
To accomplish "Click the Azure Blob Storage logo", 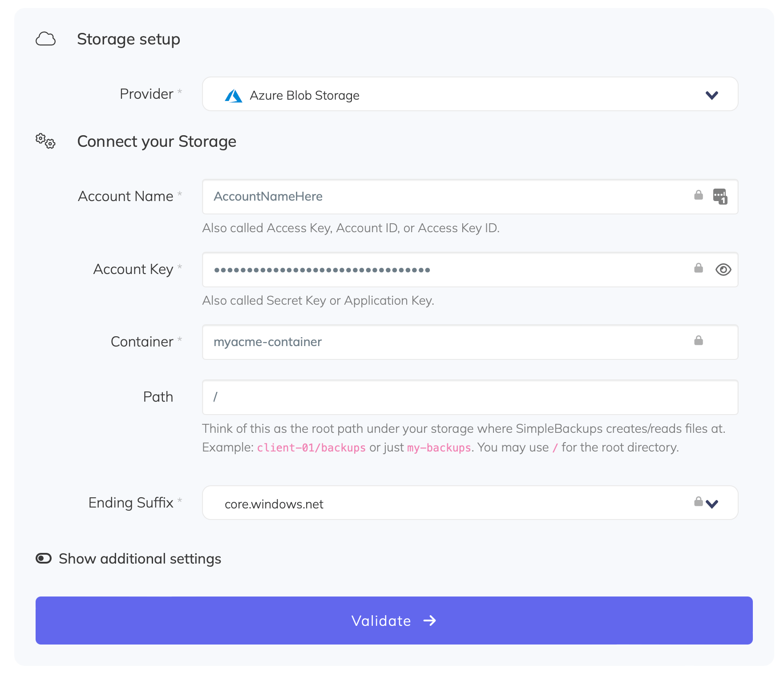I will 233,95.
